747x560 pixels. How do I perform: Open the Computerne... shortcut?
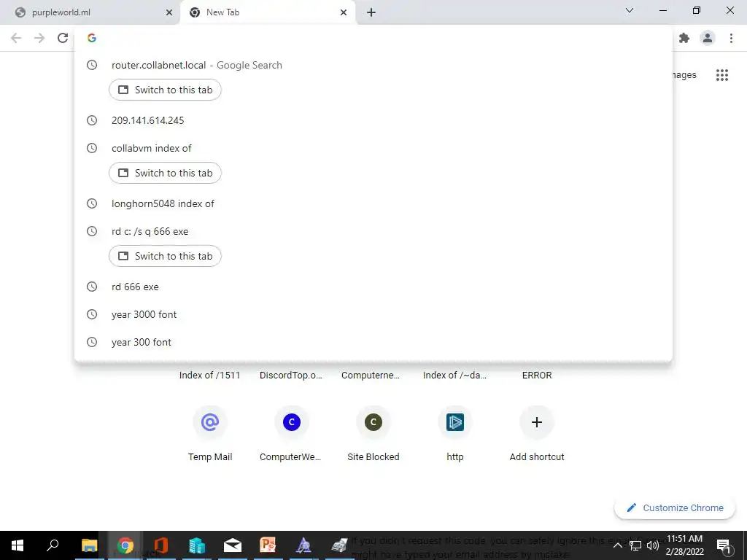(371, 376)
